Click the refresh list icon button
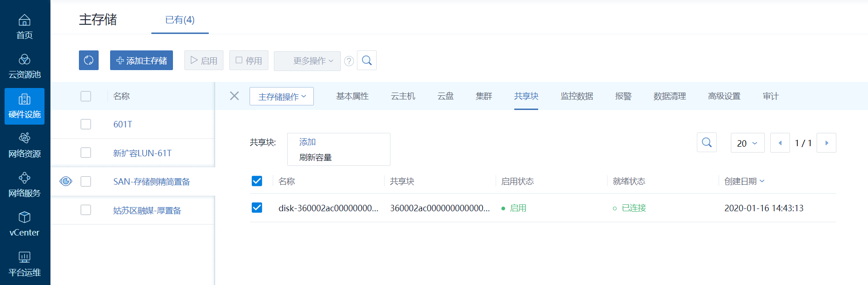Viewport: 868px width, 285px height. click(x=89, y=60)
